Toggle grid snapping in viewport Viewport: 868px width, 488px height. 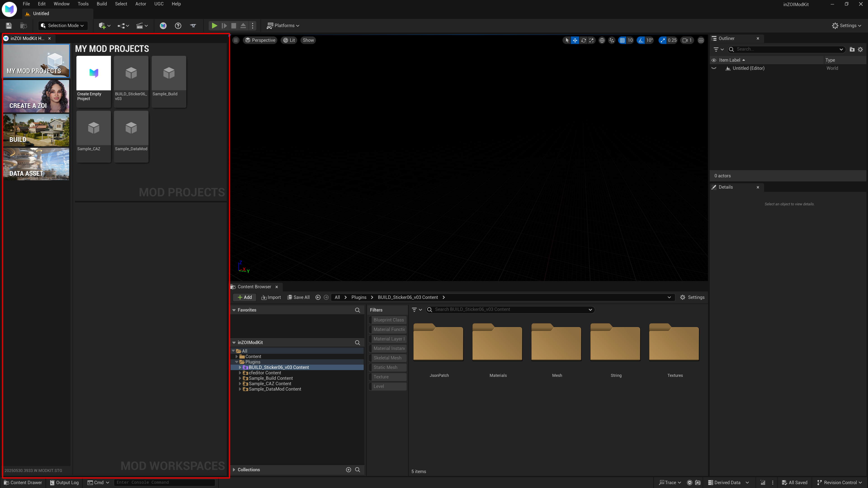[622, 40]
